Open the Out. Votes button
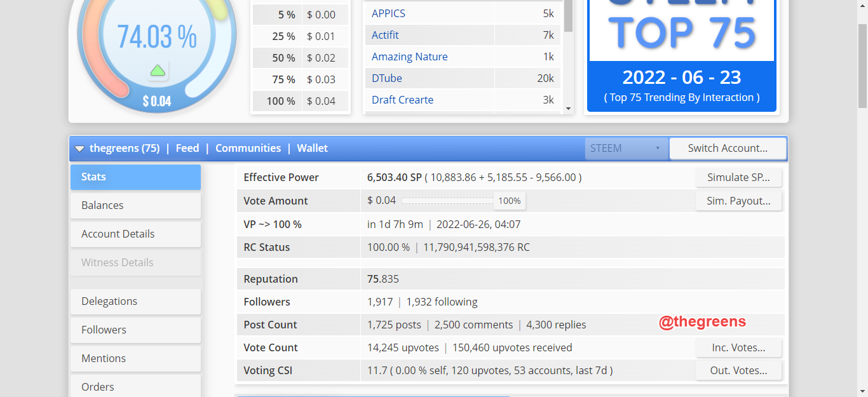The image size is (868, 397). coord(738,371)
